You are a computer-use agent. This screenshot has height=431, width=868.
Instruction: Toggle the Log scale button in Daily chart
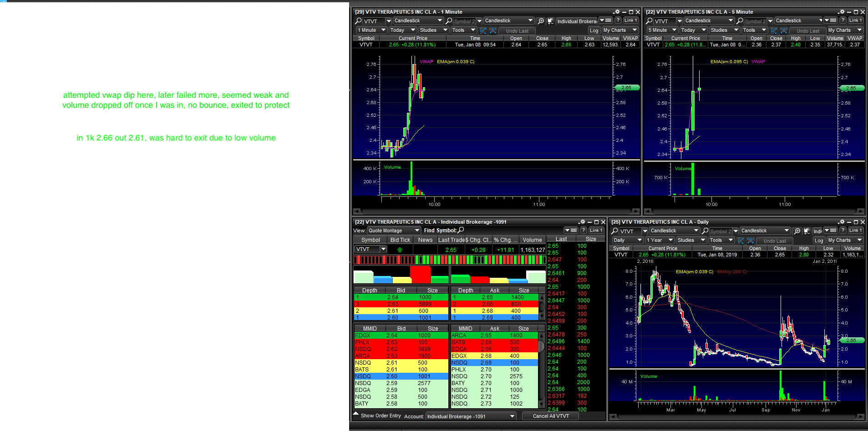[x=819, y=241]
